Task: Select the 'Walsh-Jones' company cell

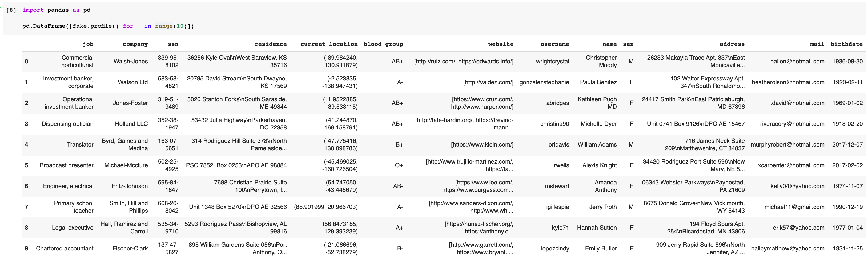Action: pos(130,61)
